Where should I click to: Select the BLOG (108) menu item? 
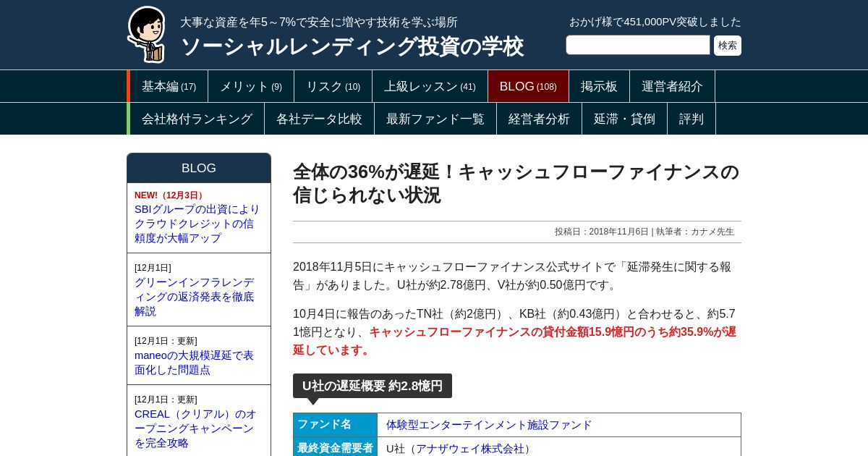click(528, 86)
